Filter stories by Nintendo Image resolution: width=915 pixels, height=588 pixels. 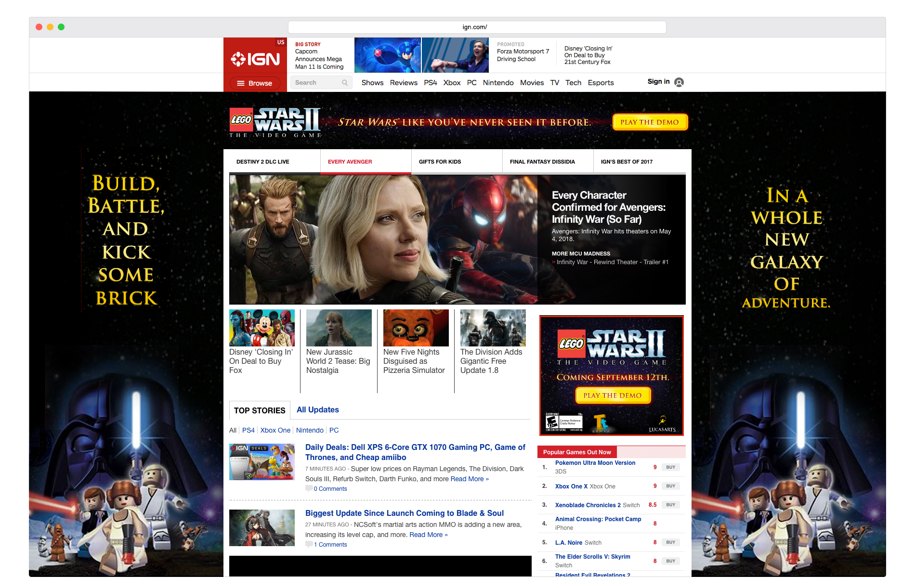pos(310,430)
